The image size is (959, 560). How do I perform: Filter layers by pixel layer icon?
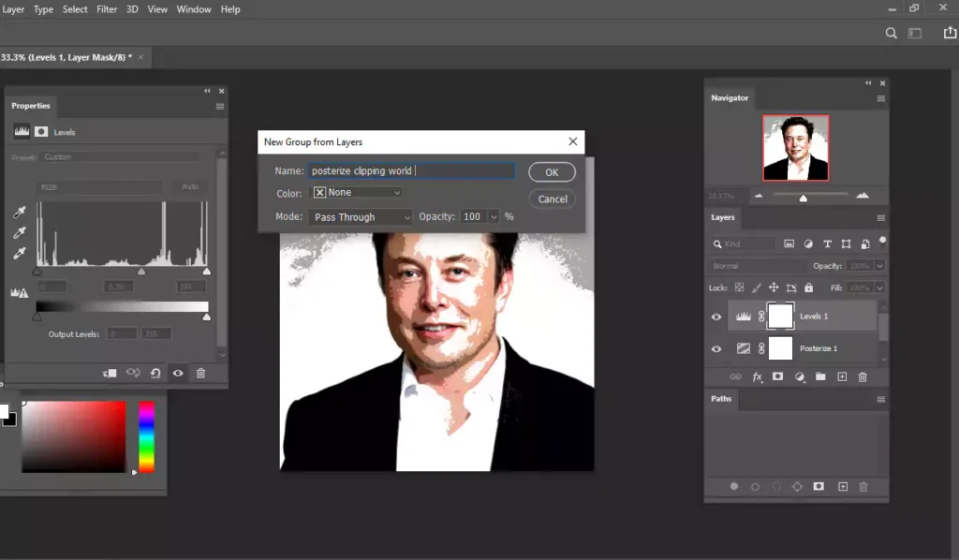pyautogui.click(x=789, y=243)
